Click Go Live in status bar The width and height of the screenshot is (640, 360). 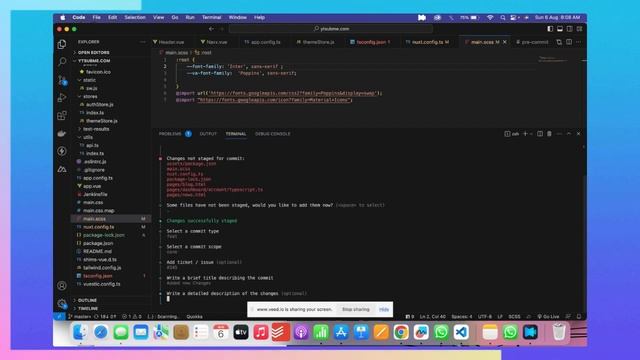coord(548,316)
